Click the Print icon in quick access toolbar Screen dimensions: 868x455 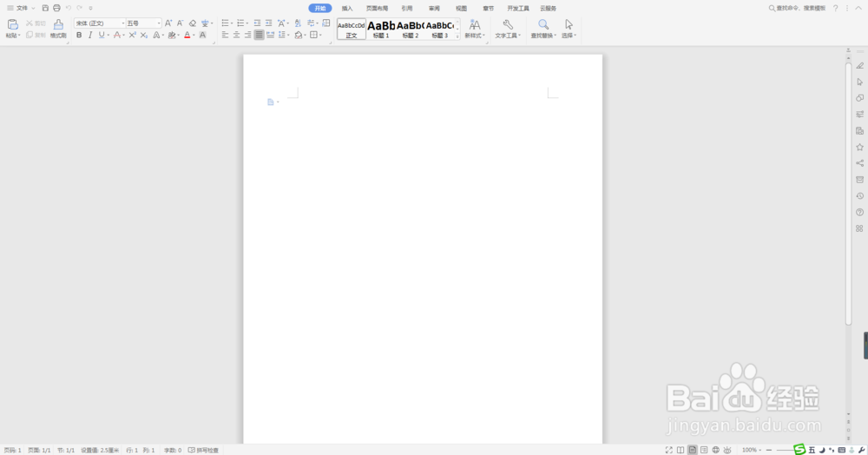56,9
